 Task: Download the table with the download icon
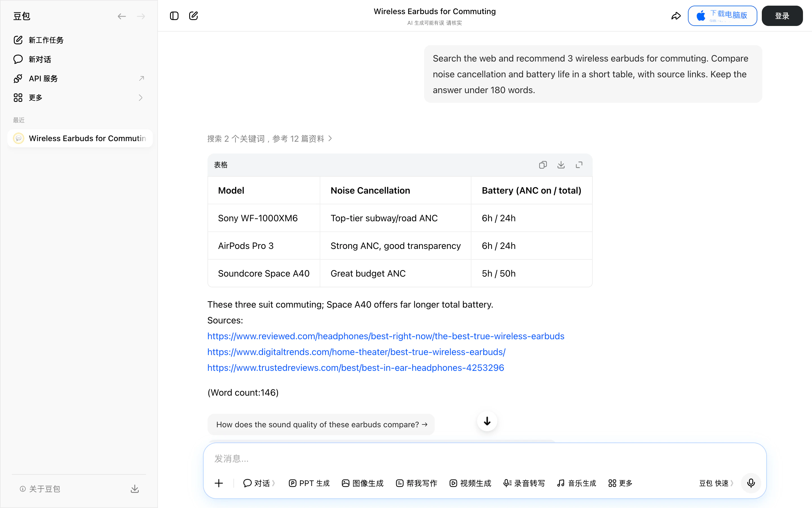point(561,165)
